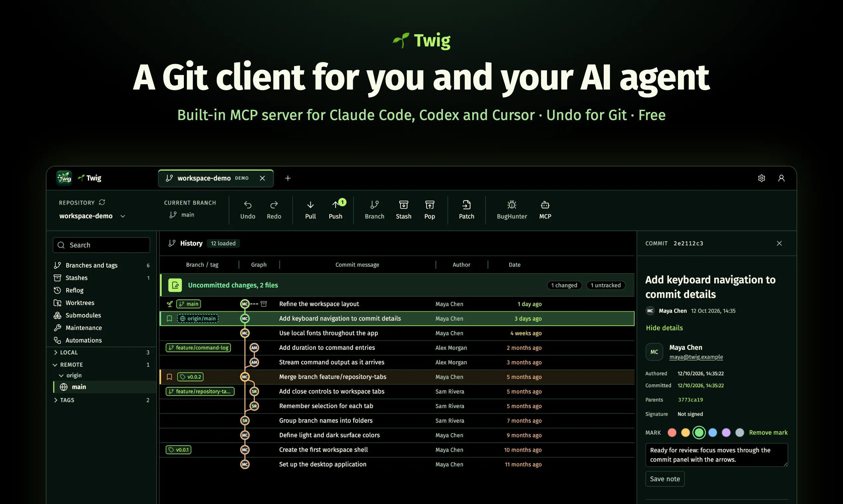Open the Patch tool
The image size is (843, 504).
pos(466,210)
